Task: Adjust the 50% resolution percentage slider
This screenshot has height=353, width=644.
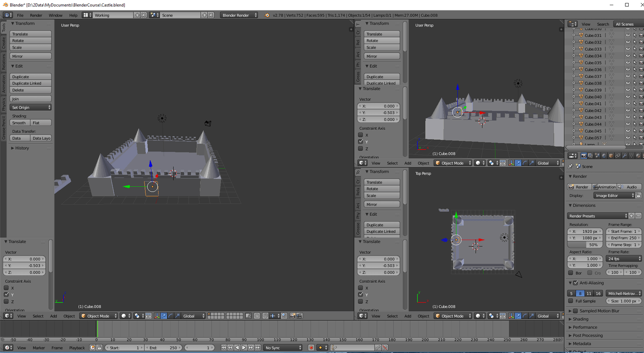Action: point(585,245)
